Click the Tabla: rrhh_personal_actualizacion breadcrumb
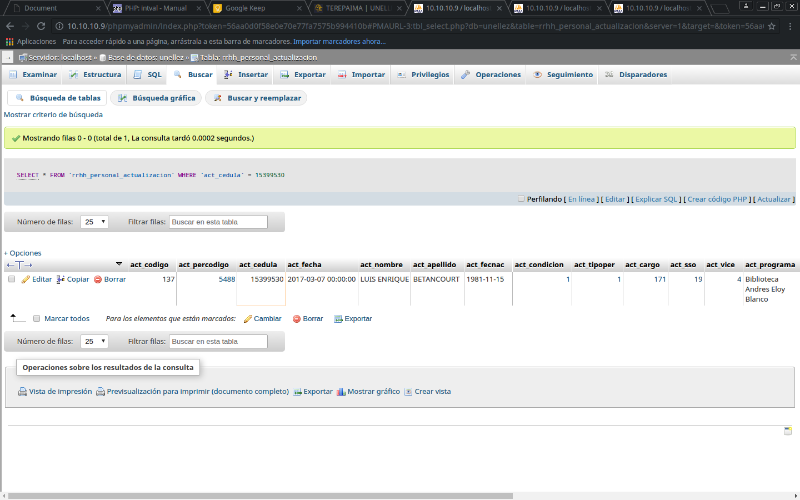 coord(258,58)
